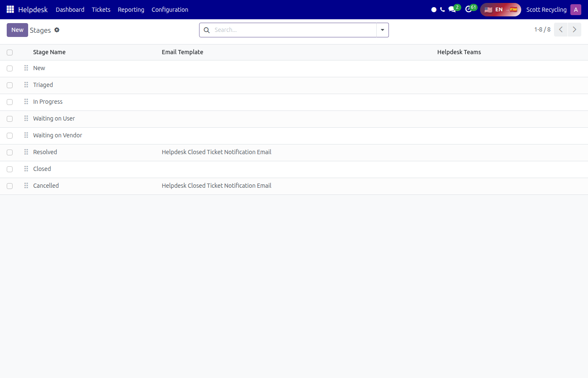Viewport: 588px width, 378px height.
Task: Click the drag handle for Closed stage
Action: click(x=26, y=169)
